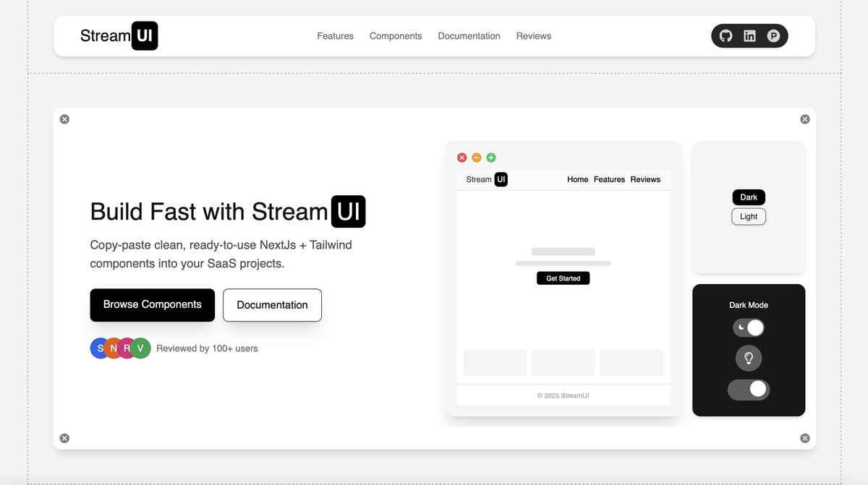Click the last placeholder card in the mockup

[x=631, y=362]
